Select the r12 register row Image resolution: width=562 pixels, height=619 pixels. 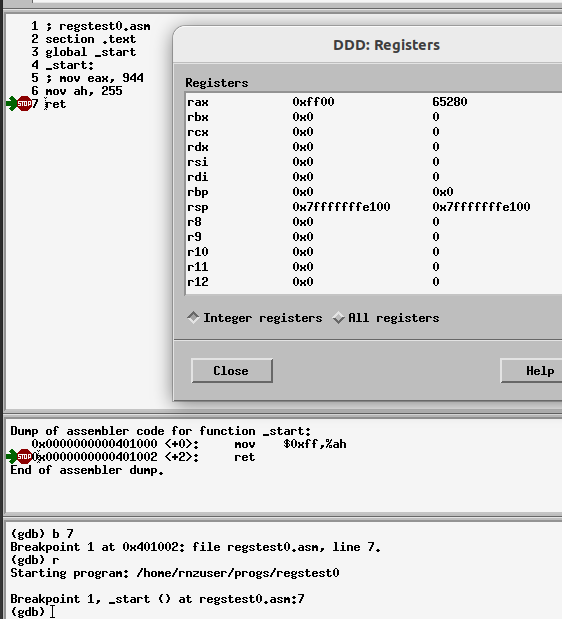[x=374, y=282]
